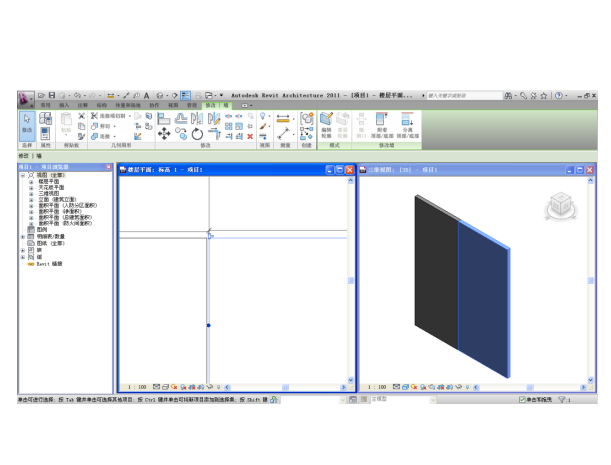Close the project browser panel
The image size is (611, 465).
(x=109, y=167)
